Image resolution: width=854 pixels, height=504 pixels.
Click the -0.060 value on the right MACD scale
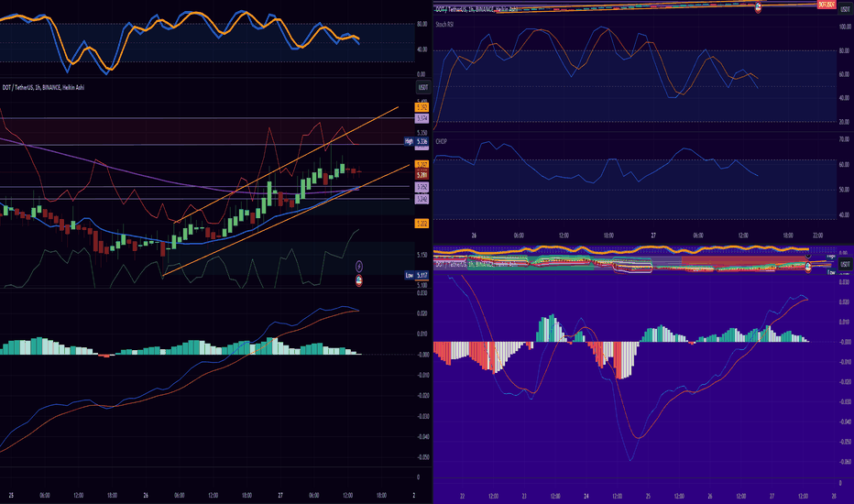845,462
